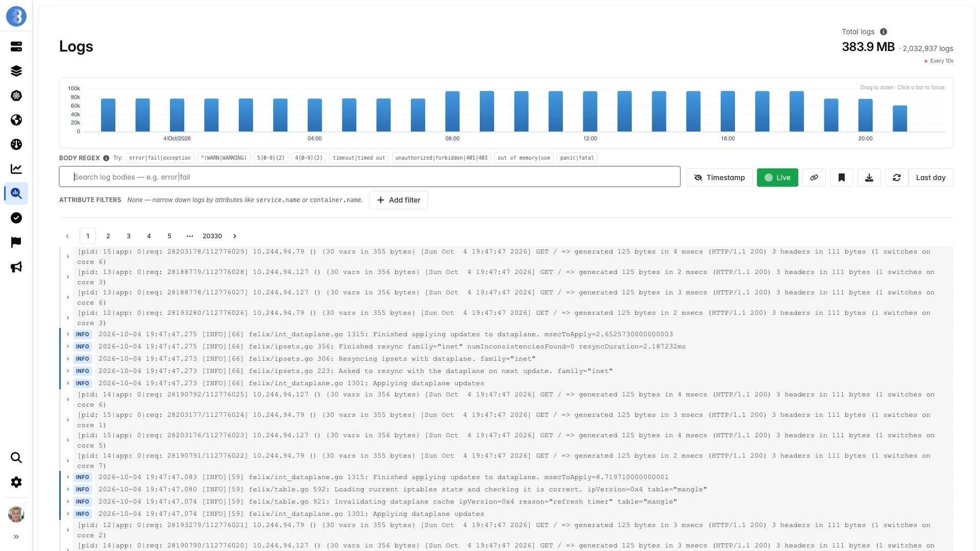Go to page 2 of logs
This screenshot has width=980, height=551.
point(108,236)
